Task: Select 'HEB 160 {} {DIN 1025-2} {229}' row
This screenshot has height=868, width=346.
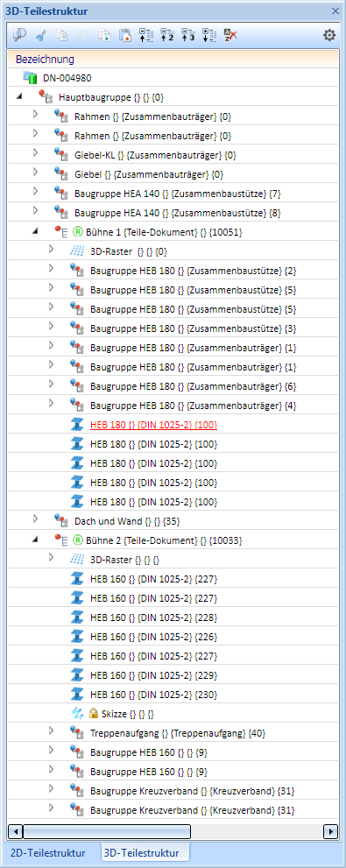Action: [x=154, y=675]
